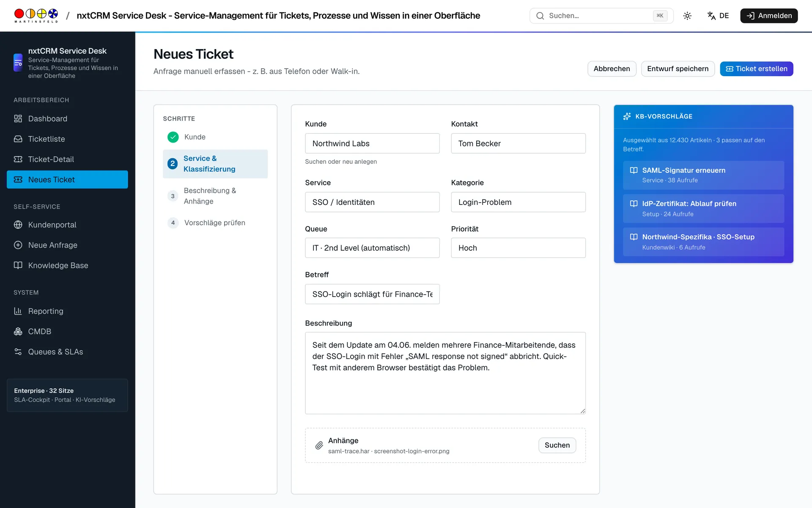812x508 pixels.
Task: Open Dashboard in the sidebar
Action: coord(67,119)
